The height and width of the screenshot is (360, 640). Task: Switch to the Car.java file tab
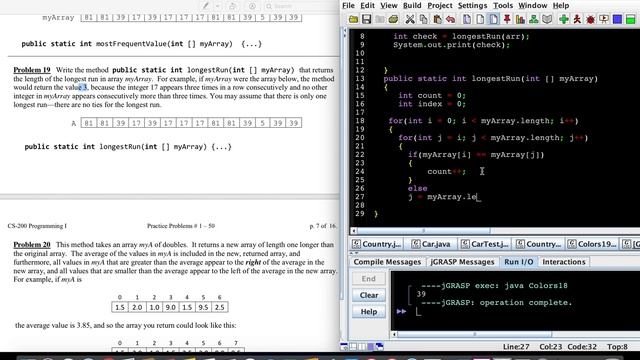click(x=431, y=244)
